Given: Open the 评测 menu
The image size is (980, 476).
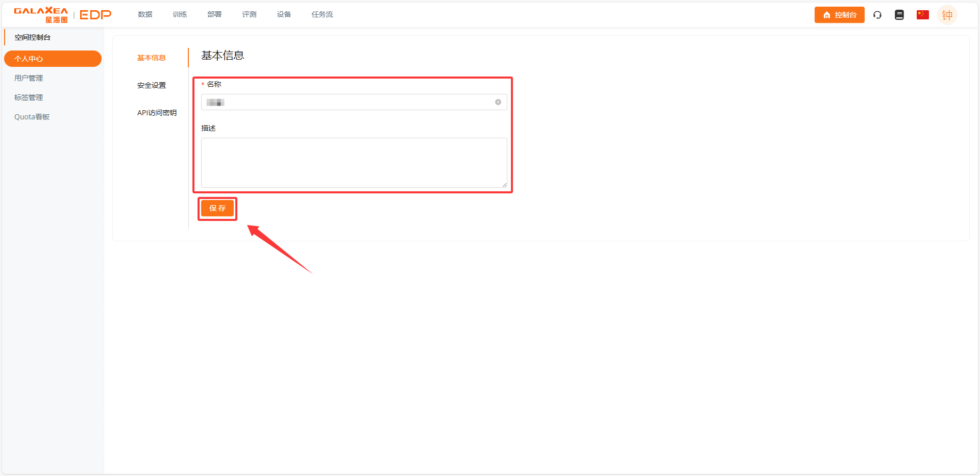Looking at the screenshot, I should 249,14.
